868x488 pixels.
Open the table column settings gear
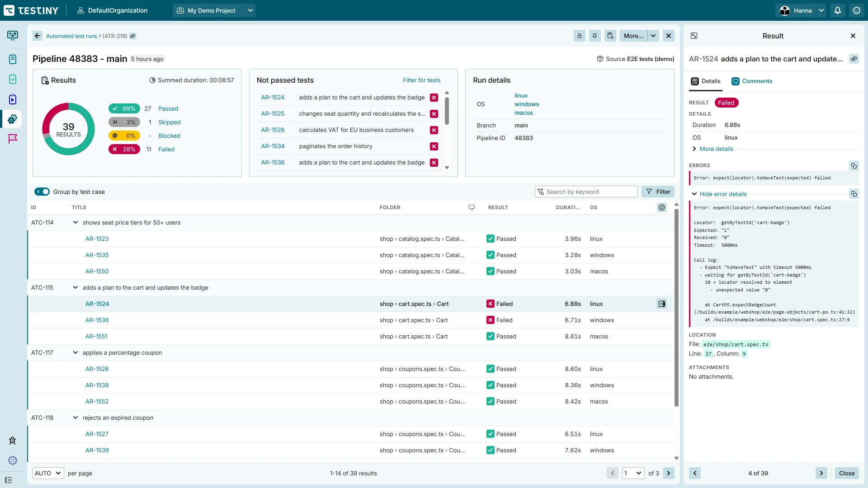[662, 207]
